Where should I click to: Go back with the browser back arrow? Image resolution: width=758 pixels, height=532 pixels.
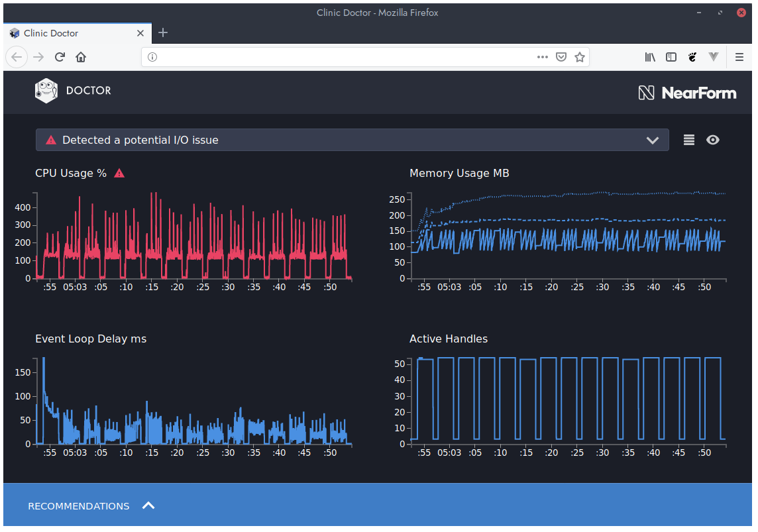(17, 58)
